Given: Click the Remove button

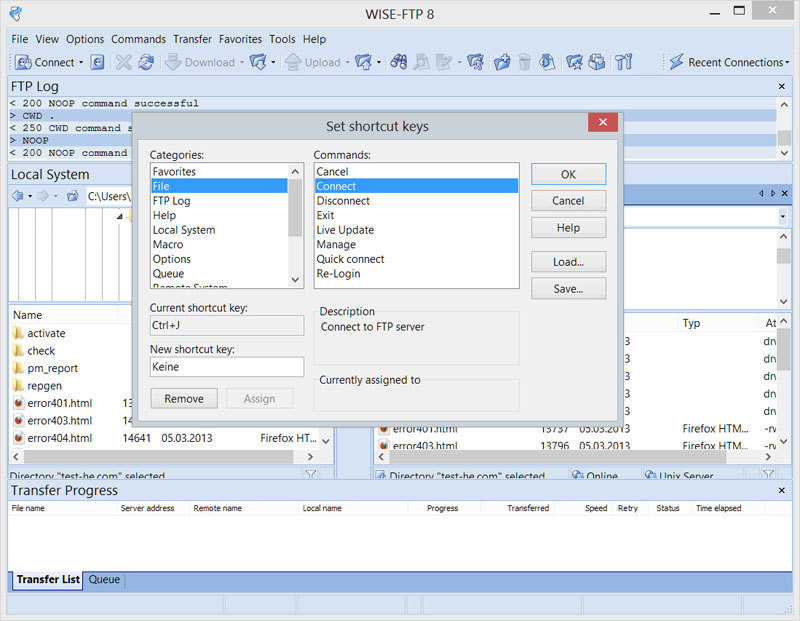Looking at the screenshot, I should click(184, 399).
